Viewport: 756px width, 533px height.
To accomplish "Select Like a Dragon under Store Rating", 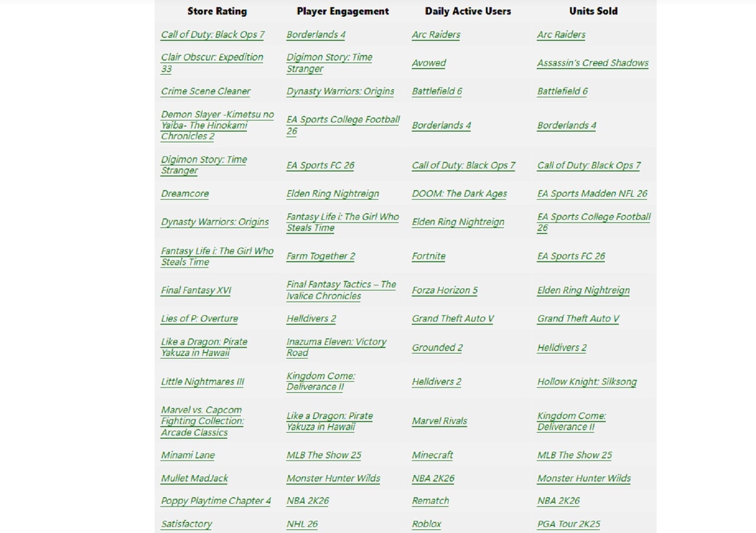I will click(x=204, y=347).
